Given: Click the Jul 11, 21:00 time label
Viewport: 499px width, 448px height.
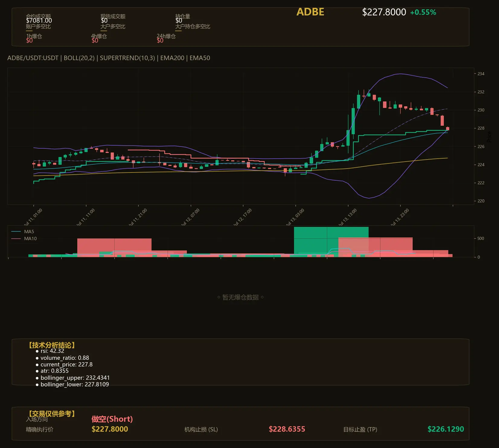Looking at the screenshot, I should click(x=138, y=218).
